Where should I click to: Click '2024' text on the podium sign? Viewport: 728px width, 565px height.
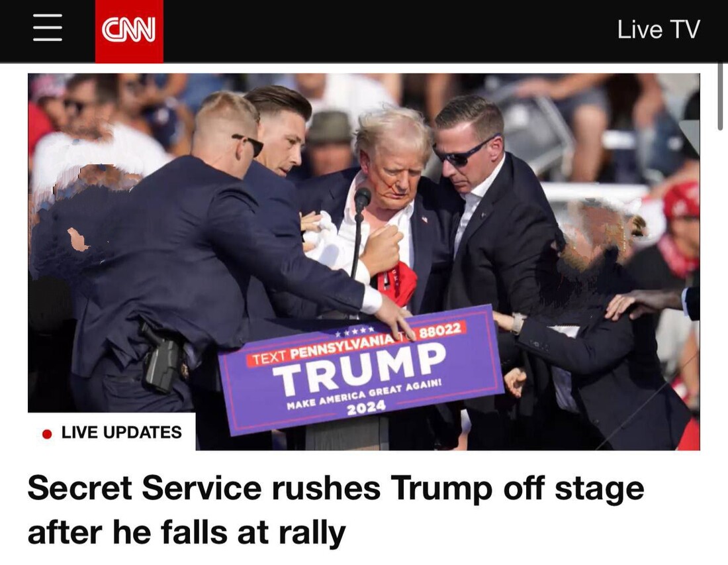[367, 407]
